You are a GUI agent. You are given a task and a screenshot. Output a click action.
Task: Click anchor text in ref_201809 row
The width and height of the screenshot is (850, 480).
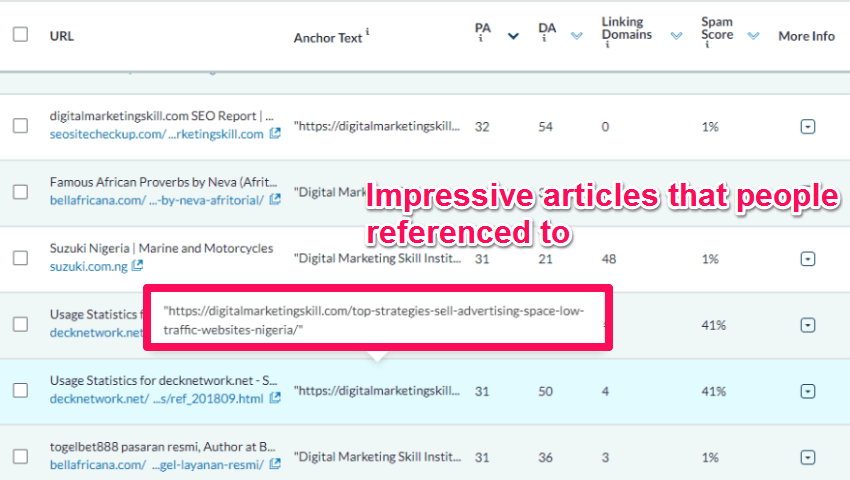click(x=377, y=391)
